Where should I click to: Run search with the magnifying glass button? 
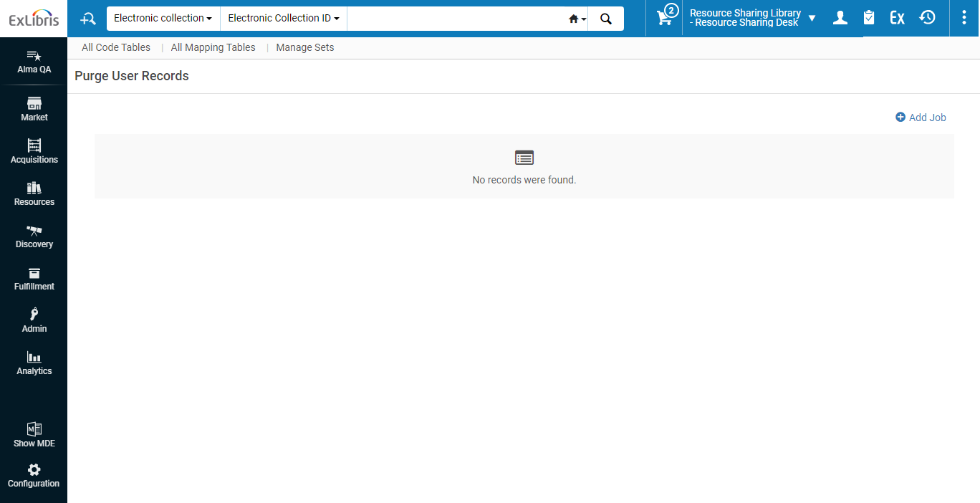tap(606, 19)
